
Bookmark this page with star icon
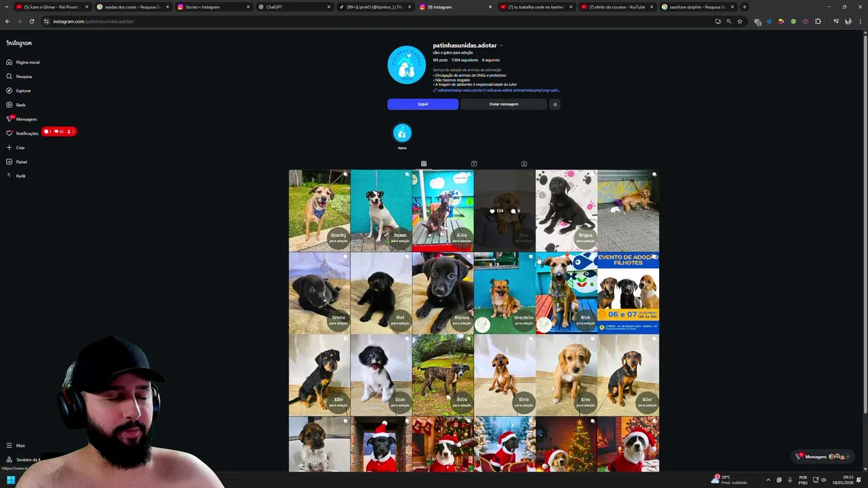[740, 21]
